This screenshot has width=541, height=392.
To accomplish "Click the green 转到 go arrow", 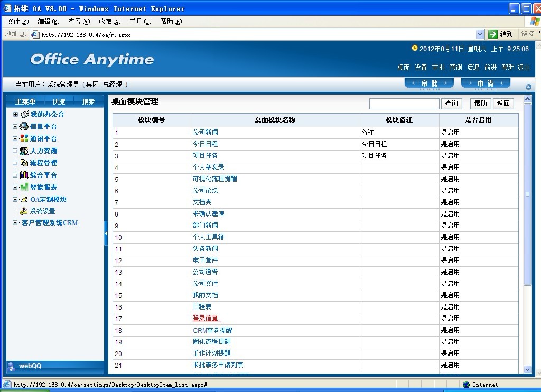I will point(493,34).
